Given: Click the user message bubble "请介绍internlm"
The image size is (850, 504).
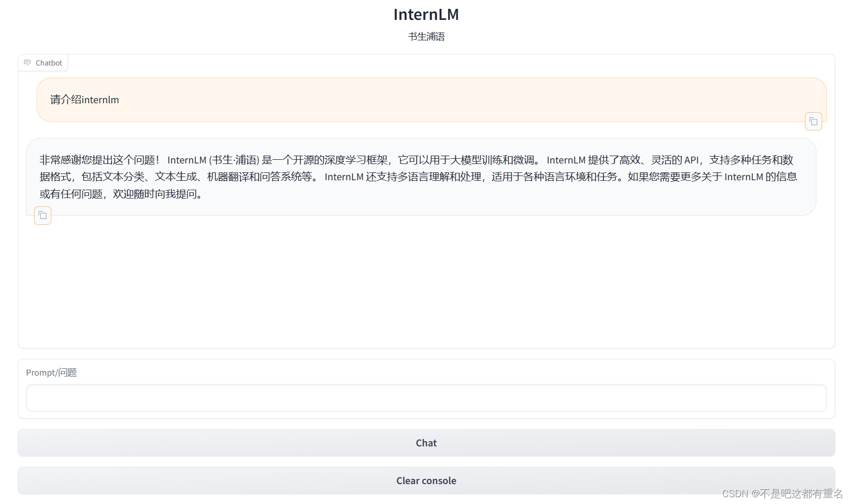Looking at the screenshot, I should 431,100.
